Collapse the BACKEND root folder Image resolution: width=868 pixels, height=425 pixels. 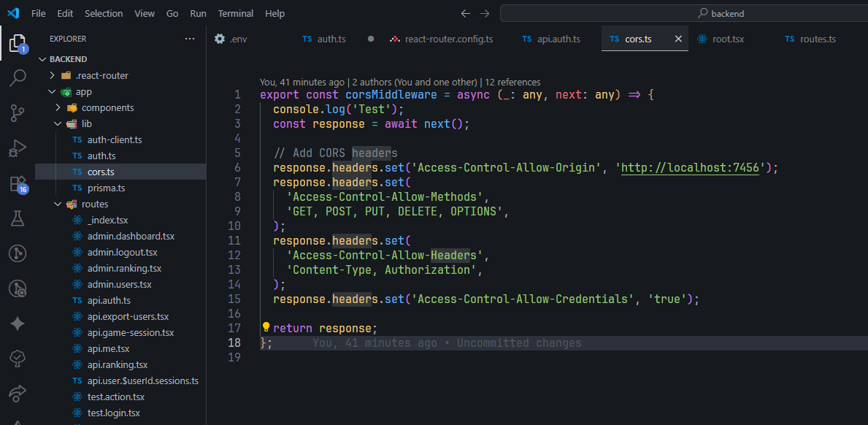(42, 59)
